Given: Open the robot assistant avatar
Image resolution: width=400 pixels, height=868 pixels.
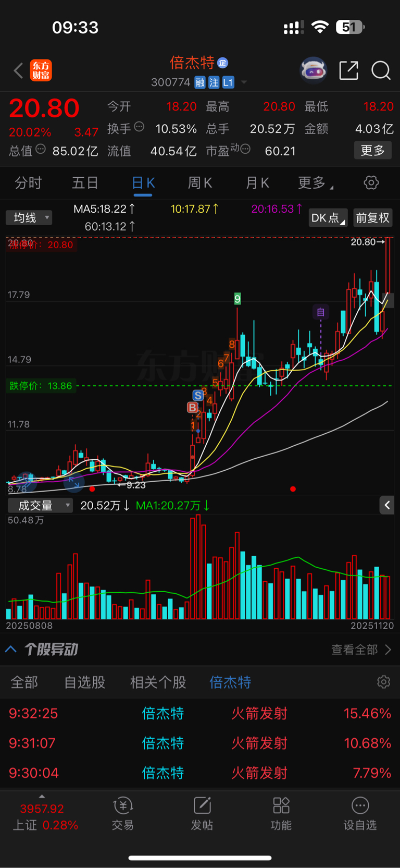Looking at the screenshot, I should [314, 70].
